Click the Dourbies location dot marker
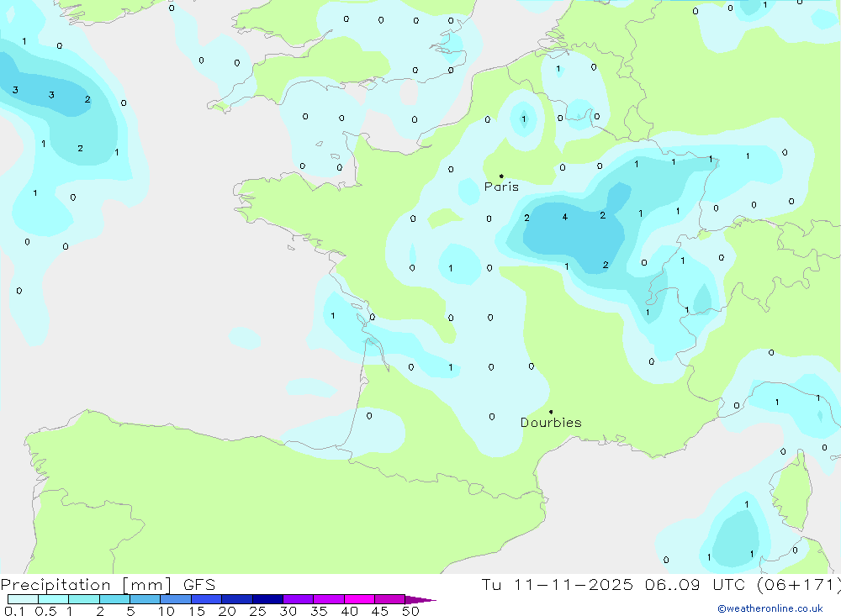 point(551,412)
